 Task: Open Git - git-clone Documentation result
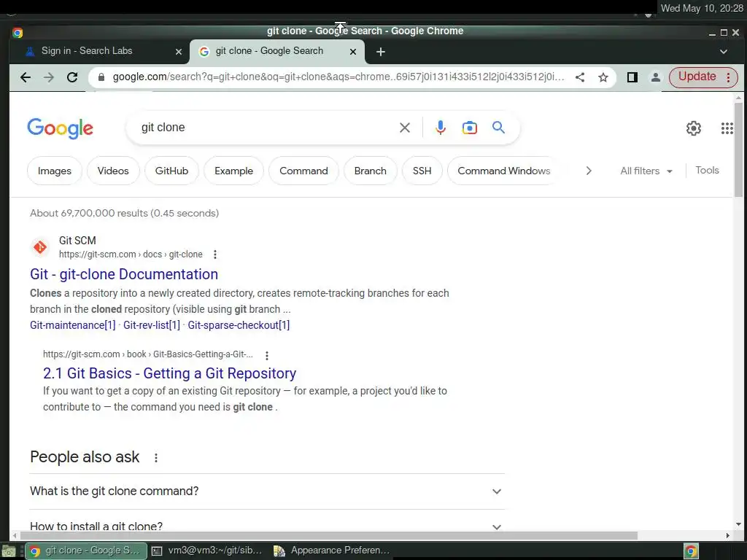tap(124, 274)
